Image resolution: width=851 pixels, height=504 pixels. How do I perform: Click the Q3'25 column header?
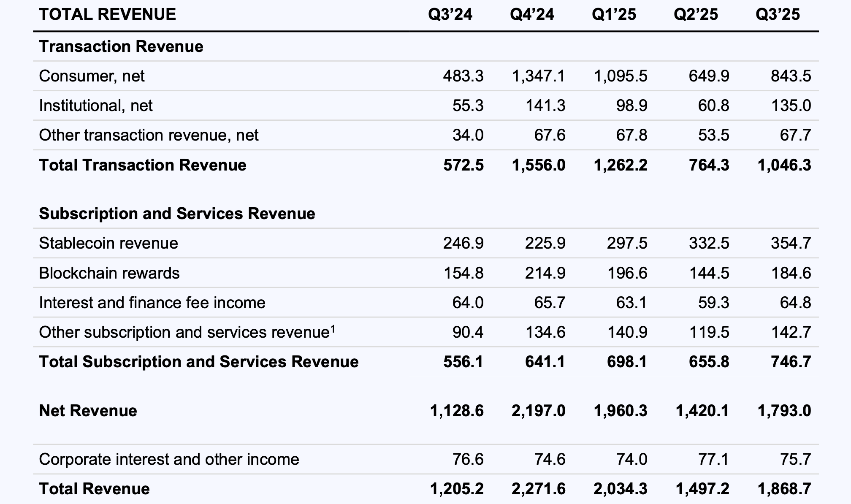pyautogui.click(x=778, y=15)
